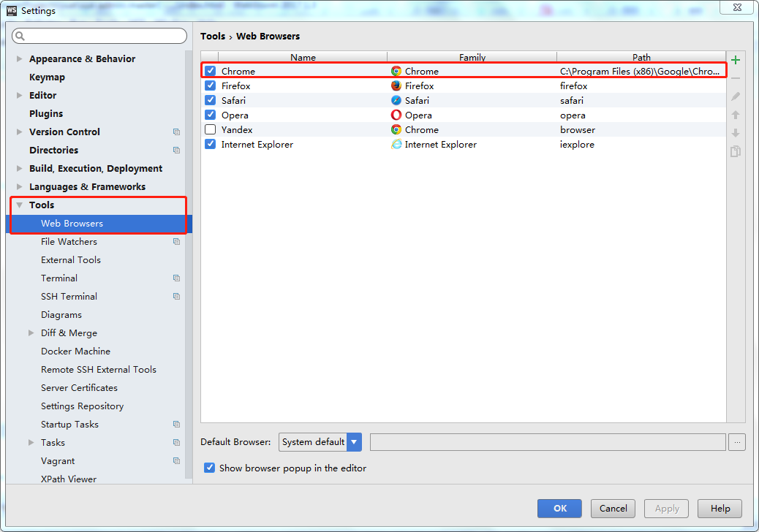
Task: Select Keymap in settings tree
Action: click(47, 77)
